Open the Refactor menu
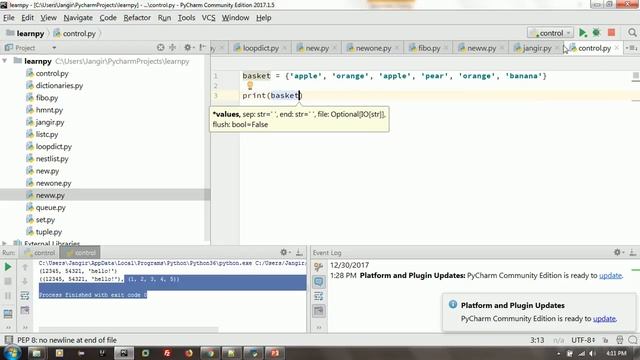 (x=137, y=18)
